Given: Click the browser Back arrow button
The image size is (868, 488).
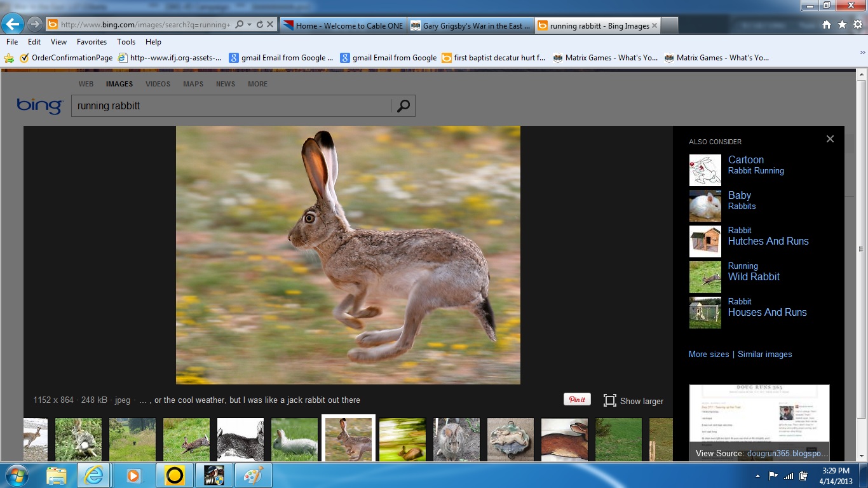Looking at the screenshot, I should click(x=13, y=25).
